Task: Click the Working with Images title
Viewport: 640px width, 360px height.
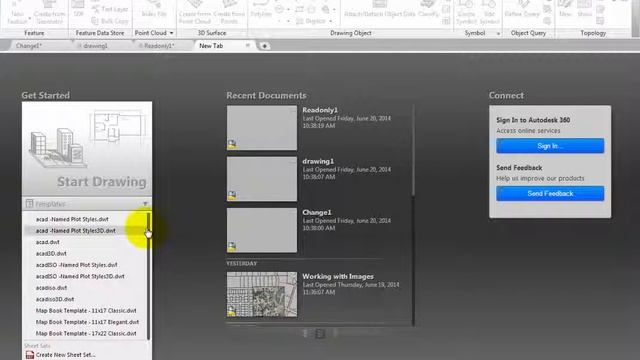Action: (338, 276)
